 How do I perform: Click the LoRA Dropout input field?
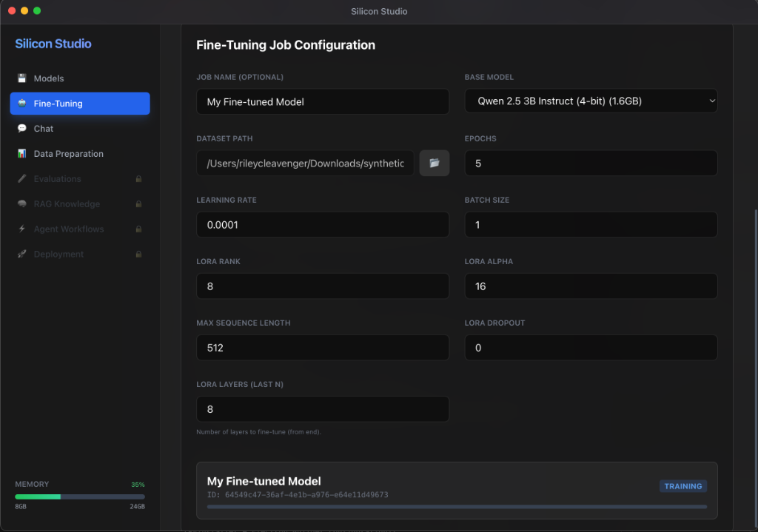click(x=591, y=348)
